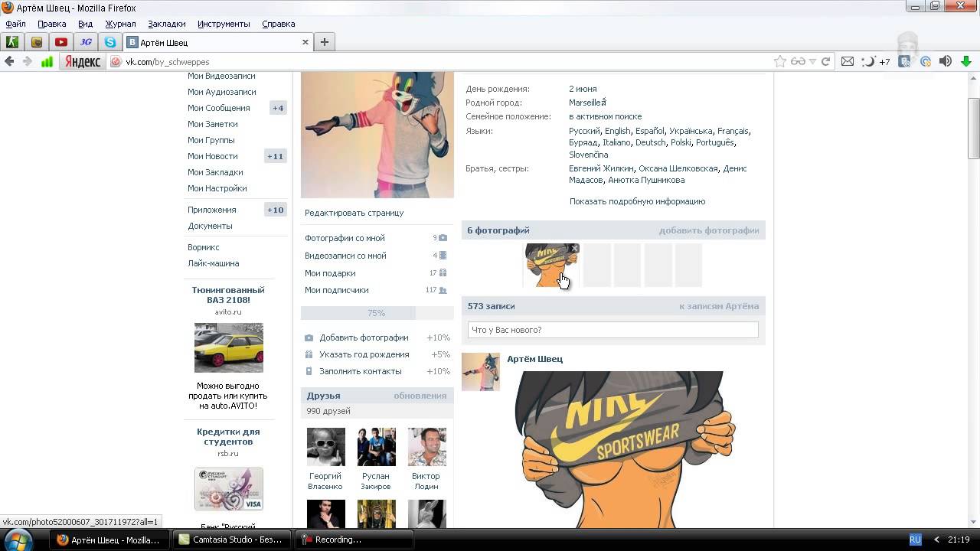Open Мои Аудиозаписи in sidebar
980x551 pixels.
coord(222,92)
